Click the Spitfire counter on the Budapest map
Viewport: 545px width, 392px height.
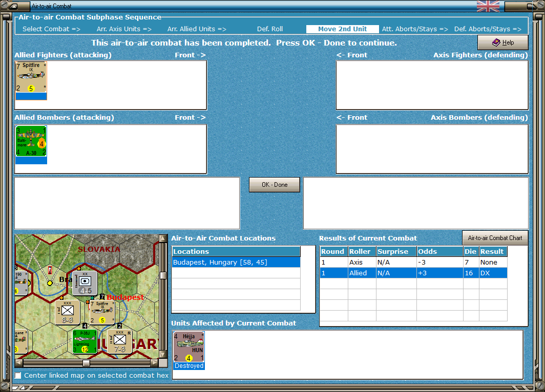click(x=102, y=312)
